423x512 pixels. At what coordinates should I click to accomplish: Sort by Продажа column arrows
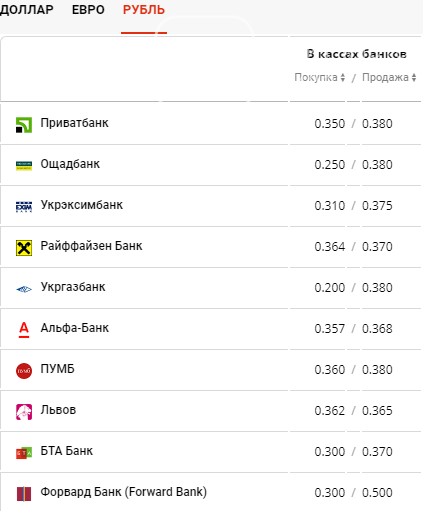click(414, 78)
